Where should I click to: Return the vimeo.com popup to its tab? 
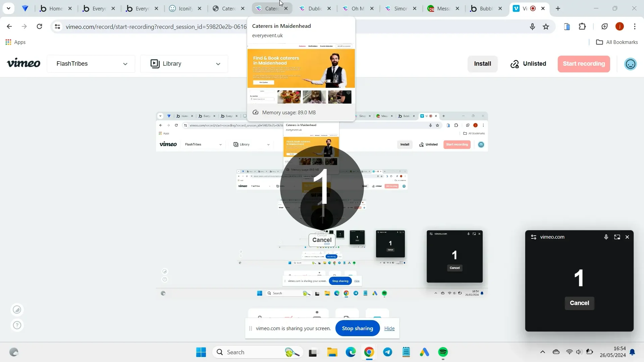click(x=617, y=237)
